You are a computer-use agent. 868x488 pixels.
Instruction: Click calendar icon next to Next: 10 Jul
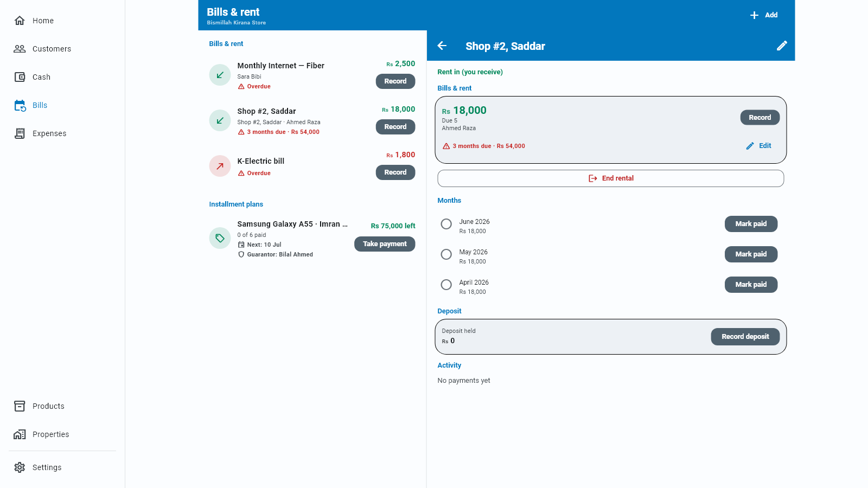[241, 245]
